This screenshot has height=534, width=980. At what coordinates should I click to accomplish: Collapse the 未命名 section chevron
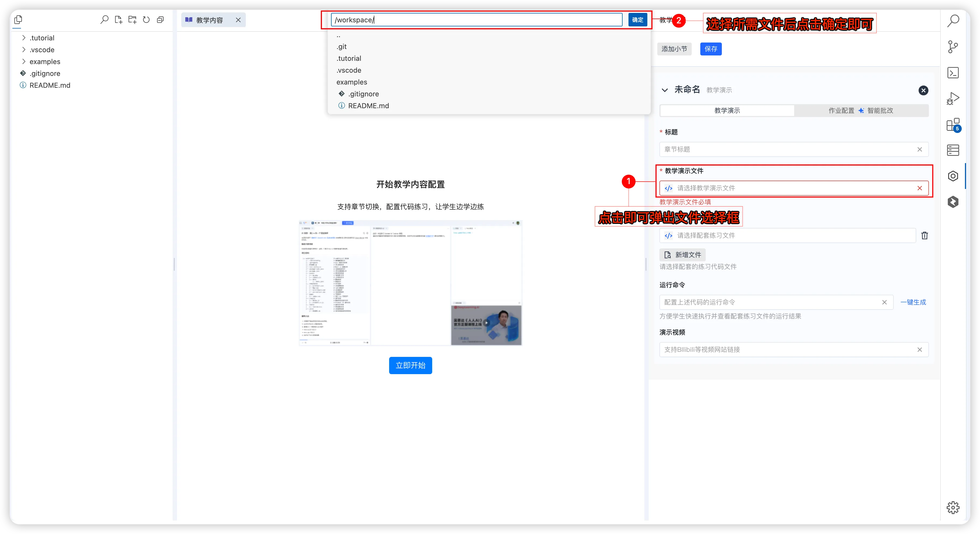click(x=665, y=90)
